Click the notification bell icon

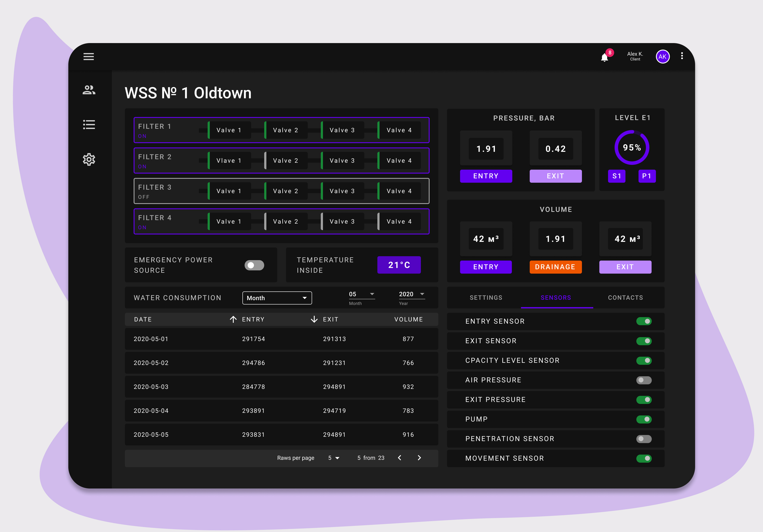pos(604,58)
